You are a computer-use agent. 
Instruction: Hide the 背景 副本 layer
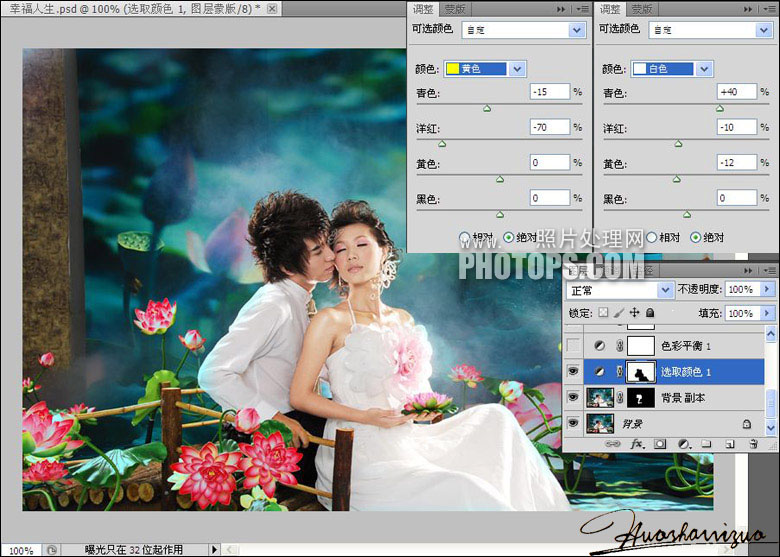click(574, 397)
